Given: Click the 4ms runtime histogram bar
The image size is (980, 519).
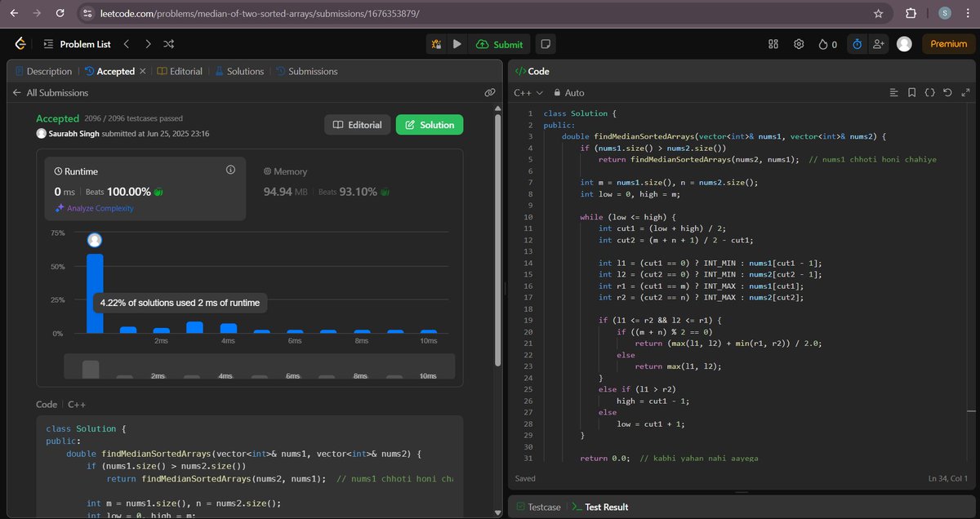Looking at the screenshot, I should coord(229,328).
